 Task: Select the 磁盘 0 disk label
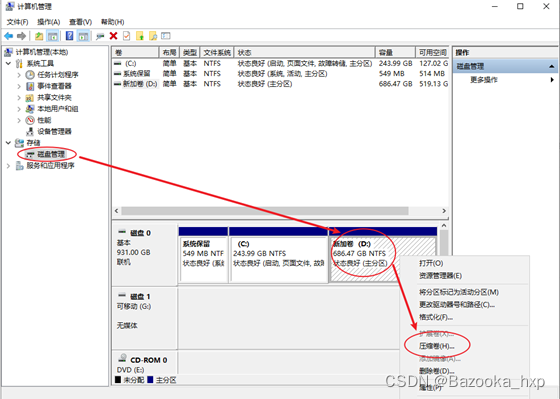pyautogui.click(x=140, y=233)
